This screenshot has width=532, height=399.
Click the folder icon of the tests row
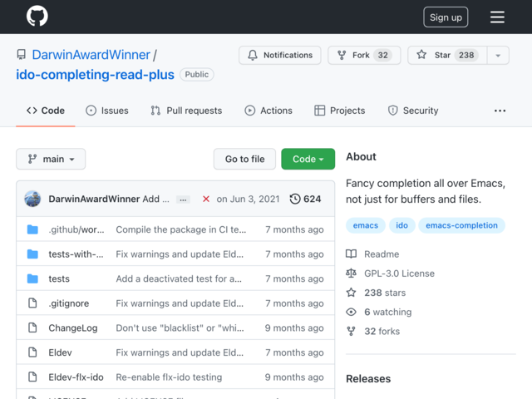click(32, 279)
